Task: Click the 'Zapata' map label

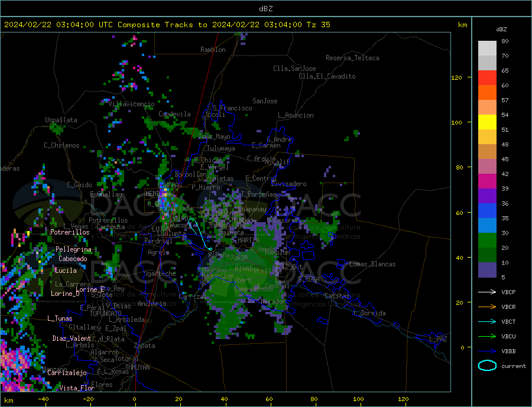Action: click(145, 346)
